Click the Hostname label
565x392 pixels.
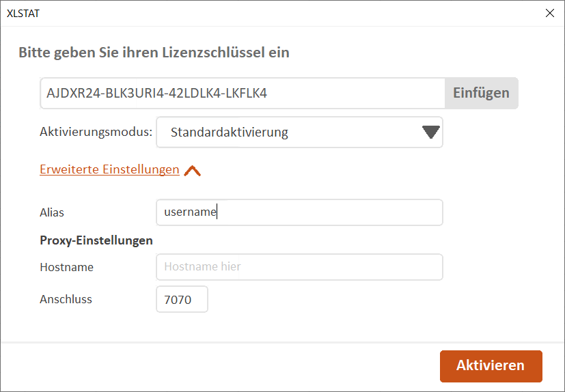pos(66,267)
